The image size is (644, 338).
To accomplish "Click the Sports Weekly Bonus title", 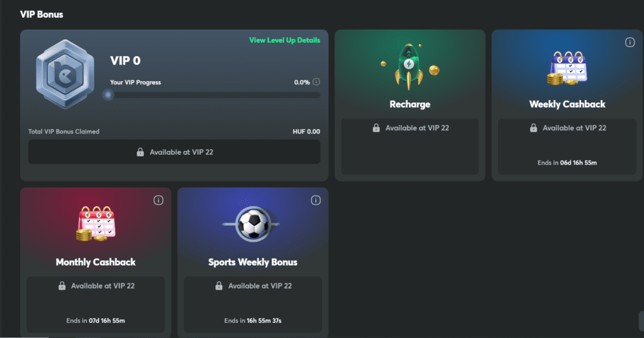I will tap(253, 262).
